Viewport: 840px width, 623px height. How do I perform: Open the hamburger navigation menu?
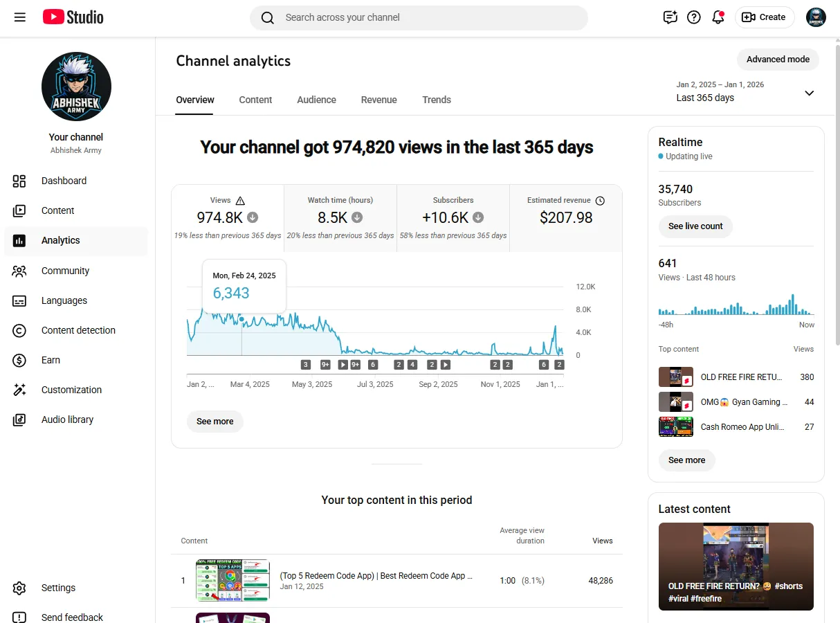click(20, 17)
